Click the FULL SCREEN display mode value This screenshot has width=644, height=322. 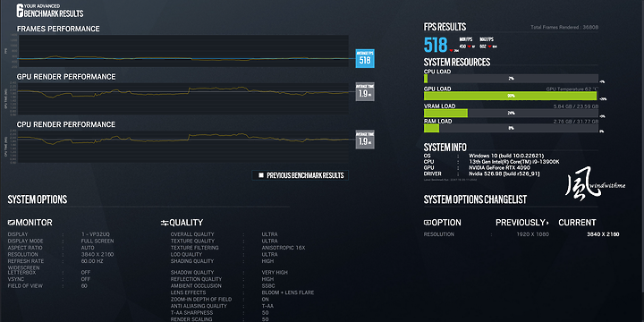click(x=97, y=241)
